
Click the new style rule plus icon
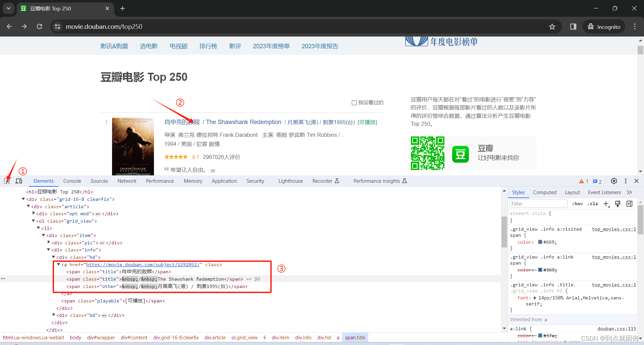coord(606,204)
